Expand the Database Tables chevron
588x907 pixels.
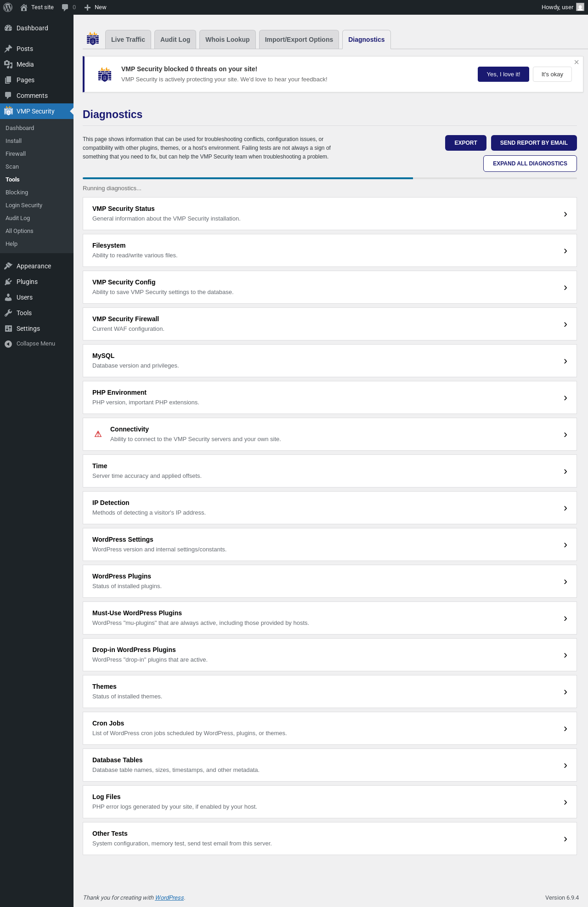pos(565,765)
